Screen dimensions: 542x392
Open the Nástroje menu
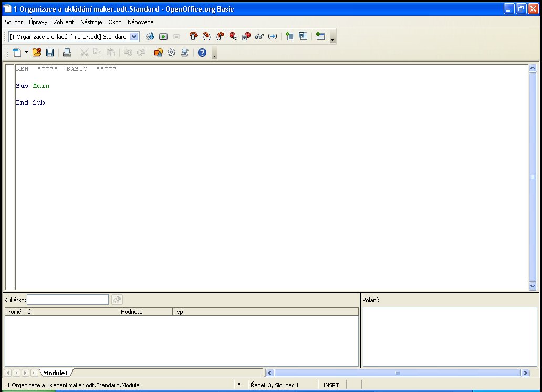click(91, 22)
